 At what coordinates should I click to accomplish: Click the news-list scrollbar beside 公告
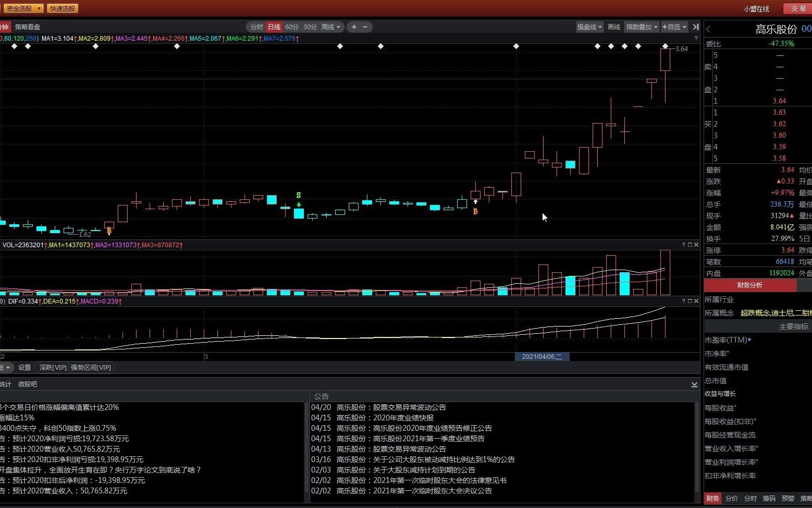point(307,447)
